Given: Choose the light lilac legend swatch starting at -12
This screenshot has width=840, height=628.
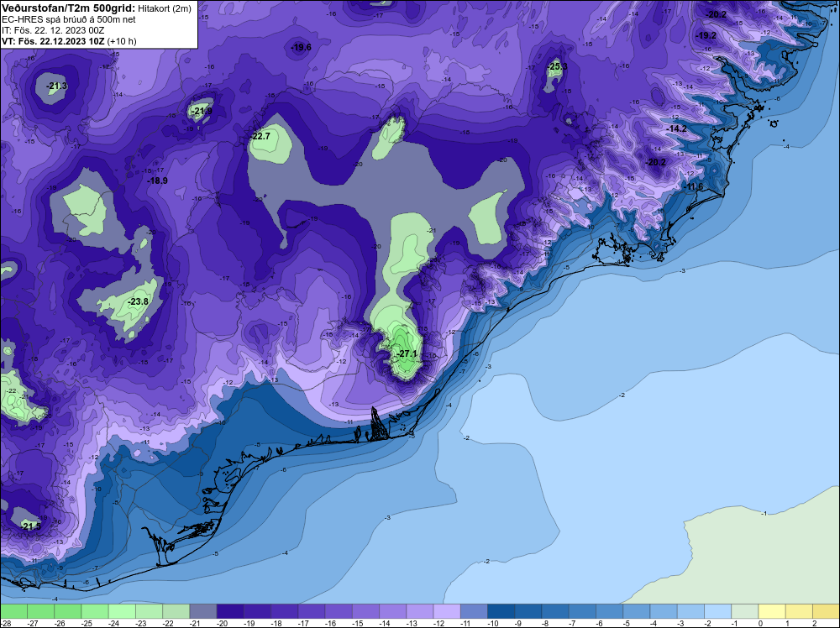Looking at the screenshot, I should tap(448, 611).
